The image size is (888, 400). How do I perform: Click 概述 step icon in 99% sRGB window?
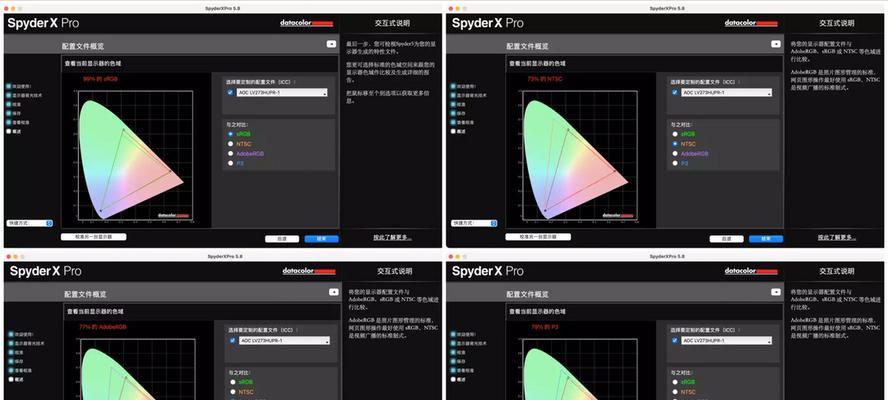point(8,131)
